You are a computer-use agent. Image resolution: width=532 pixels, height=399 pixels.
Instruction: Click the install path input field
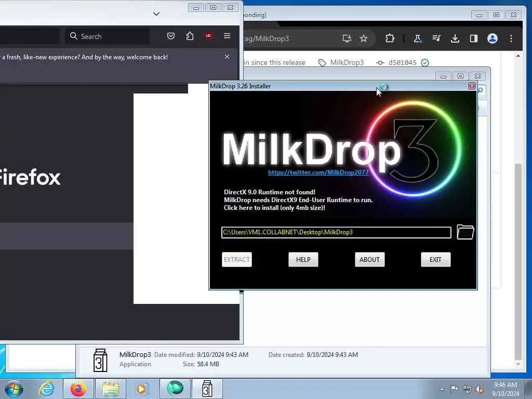click(336, 232)
